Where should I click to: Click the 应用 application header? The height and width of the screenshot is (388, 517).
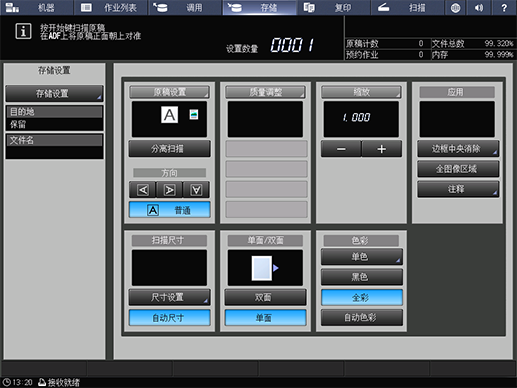coord(457,92)
